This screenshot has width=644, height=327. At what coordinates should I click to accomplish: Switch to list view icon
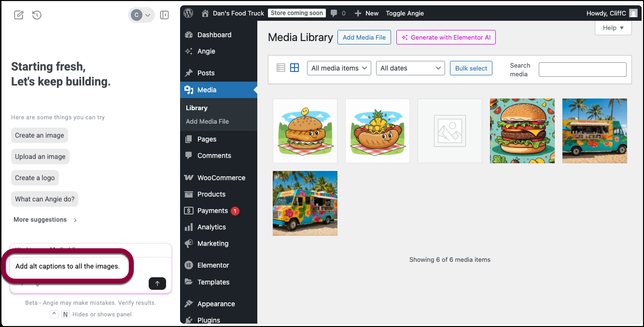coord(281,68)
